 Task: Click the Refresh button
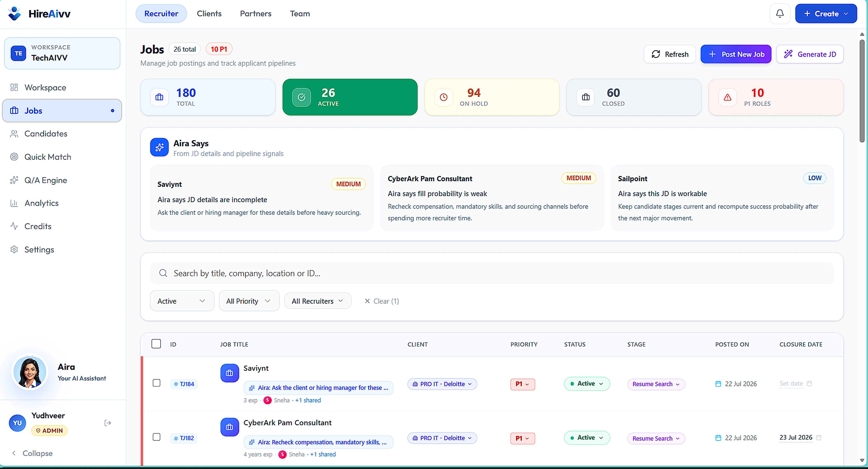(x=670, y=54)
